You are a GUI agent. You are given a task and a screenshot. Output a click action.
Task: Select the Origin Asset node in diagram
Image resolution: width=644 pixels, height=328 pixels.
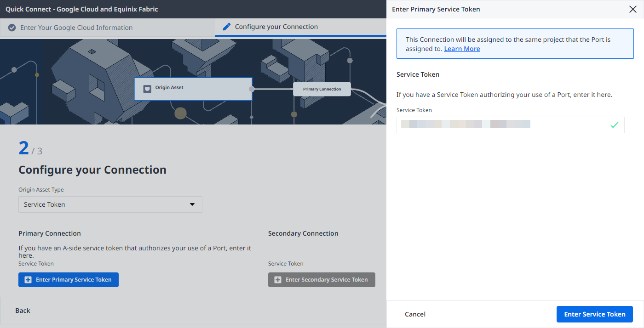click(x=193, y=89)
